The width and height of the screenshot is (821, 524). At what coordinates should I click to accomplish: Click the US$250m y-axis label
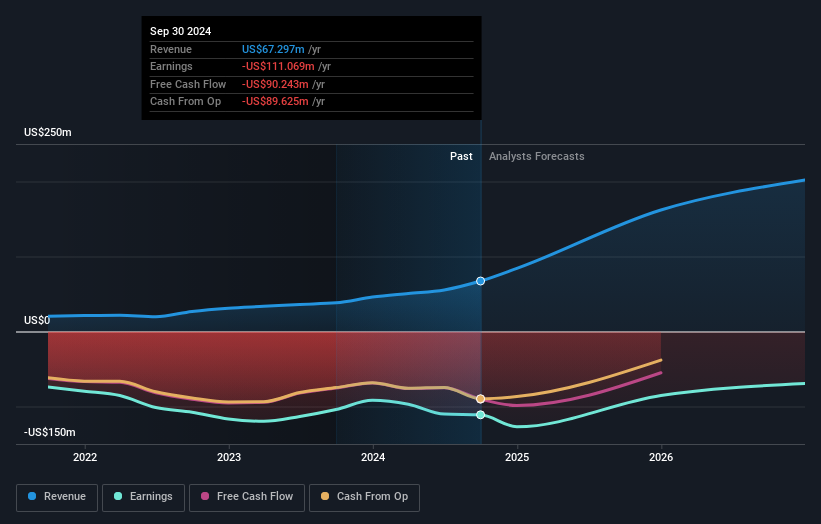click(x=48, y=132)
